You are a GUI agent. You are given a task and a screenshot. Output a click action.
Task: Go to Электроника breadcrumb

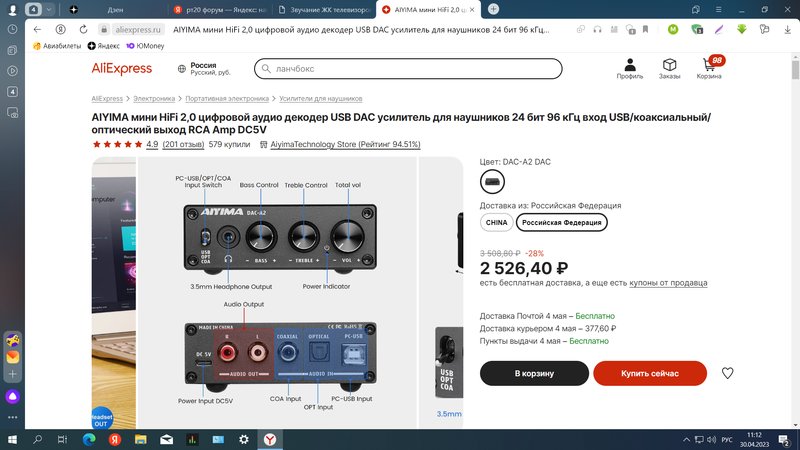154,98
